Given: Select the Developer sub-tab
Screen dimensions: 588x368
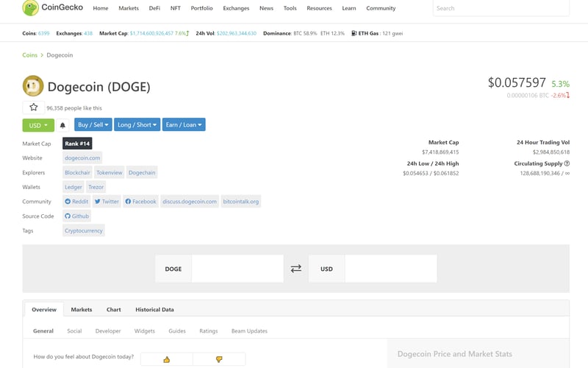Looking at the screenshot, I should (x=108, y=330).
